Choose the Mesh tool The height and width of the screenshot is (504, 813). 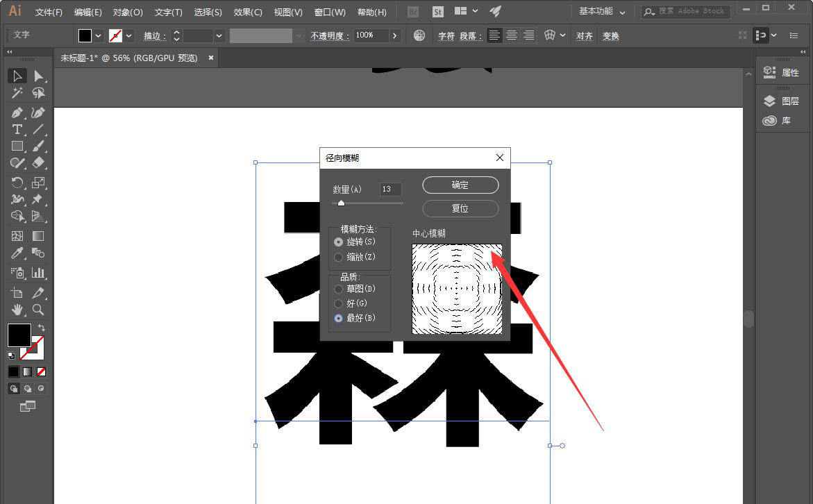tap(17, 236)
